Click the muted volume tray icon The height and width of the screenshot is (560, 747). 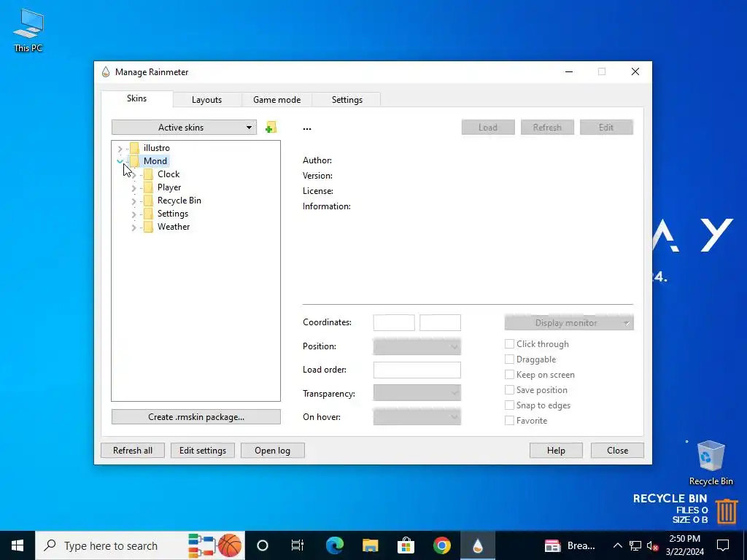pos(653,545)
